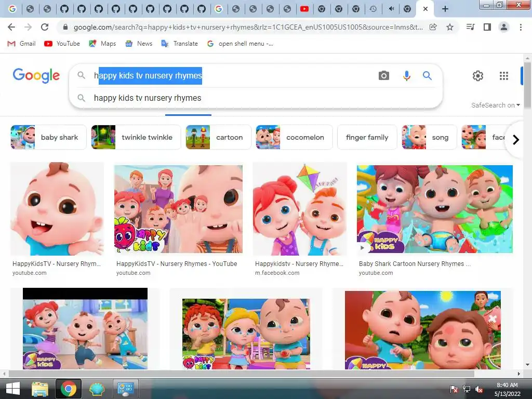Screen dimensions: 532x399
Task: Switch to the tab with history clock icon
Action: 373,9
